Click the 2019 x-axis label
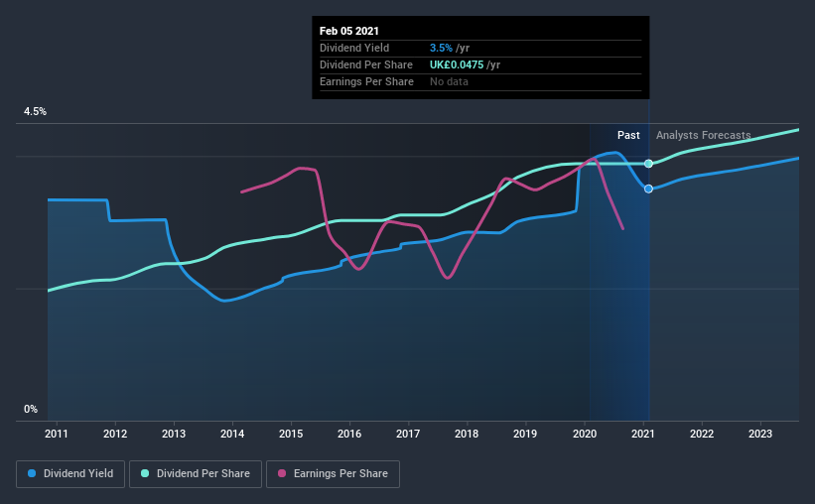815x504 pixels. click(x=525, y=434)
